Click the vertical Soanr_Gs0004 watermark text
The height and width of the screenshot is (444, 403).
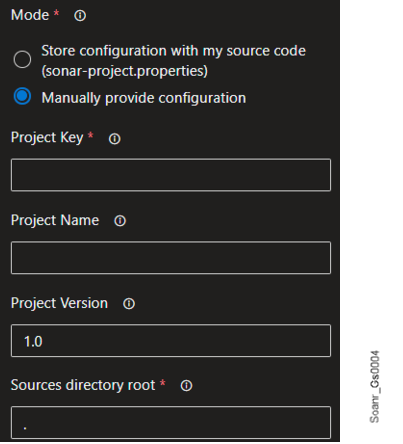point(375,387)
